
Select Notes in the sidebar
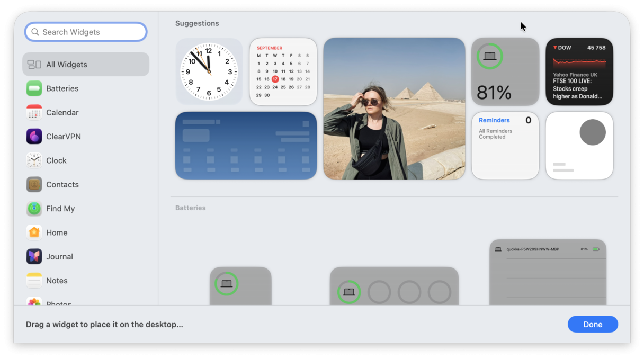pyautogui.click(x=57, y=281)
